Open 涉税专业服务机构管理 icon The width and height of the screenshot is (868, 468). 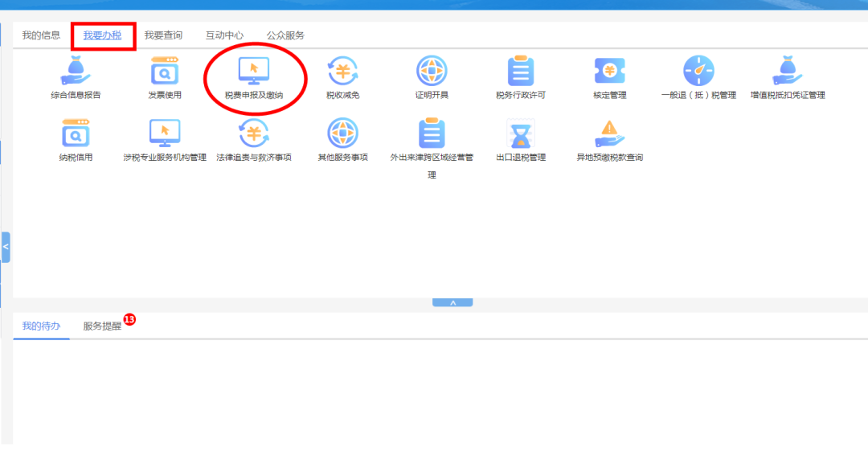(165, 133)
